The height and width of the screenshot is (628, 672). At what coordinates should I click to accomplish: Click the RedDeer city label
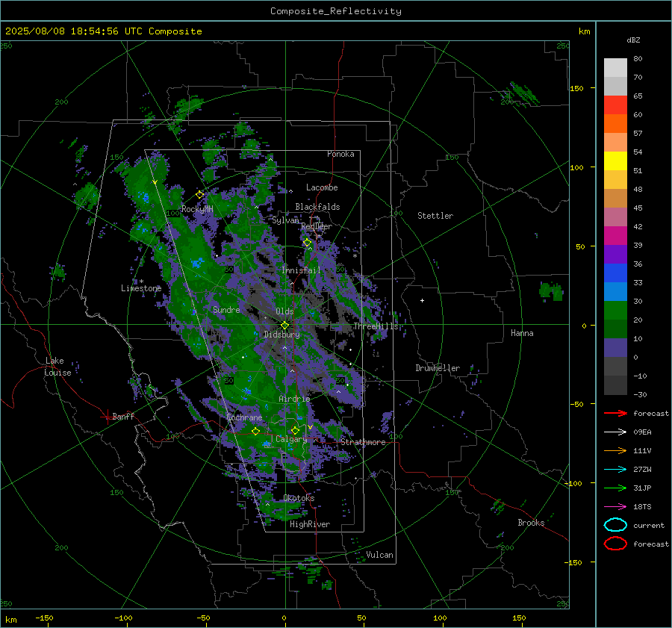pos(317,226)
